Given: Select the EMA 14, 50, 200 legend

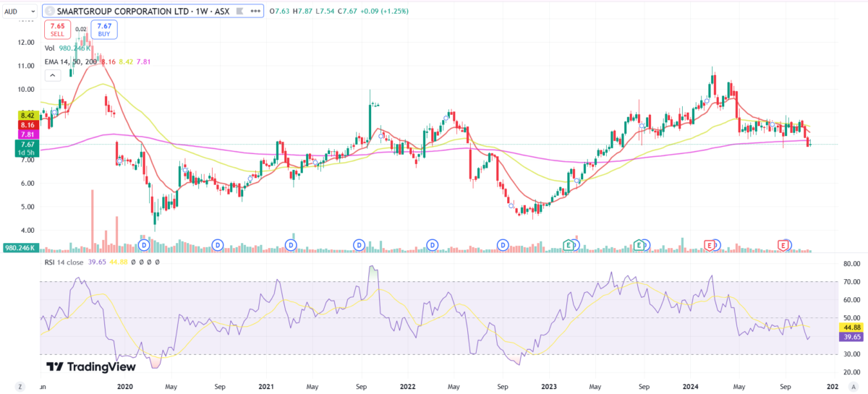Looking at the screenshot, I should click(x=71, y=62).
